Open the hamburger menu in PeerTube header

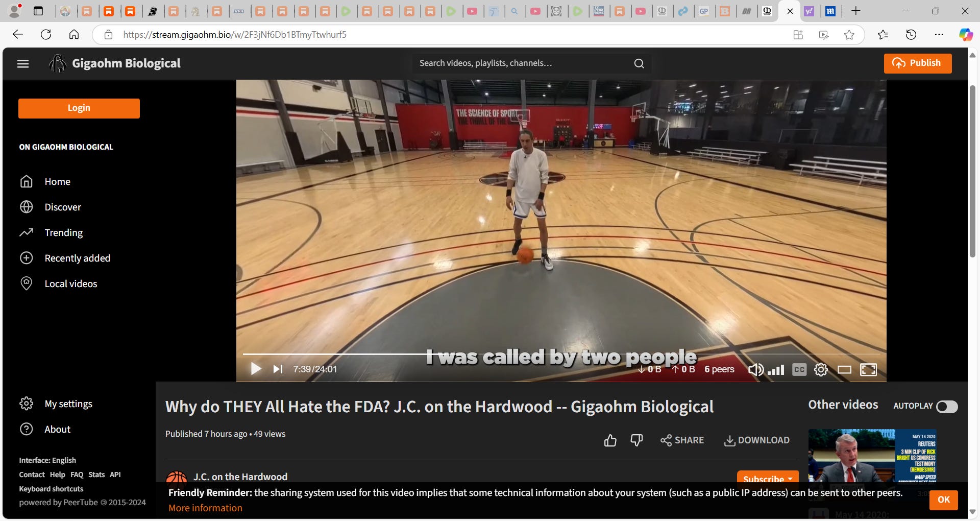[23, 64]
